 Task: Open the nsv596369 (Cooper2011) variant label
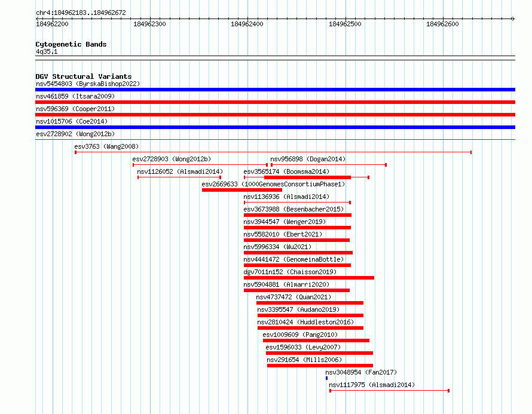pos(75,109)
